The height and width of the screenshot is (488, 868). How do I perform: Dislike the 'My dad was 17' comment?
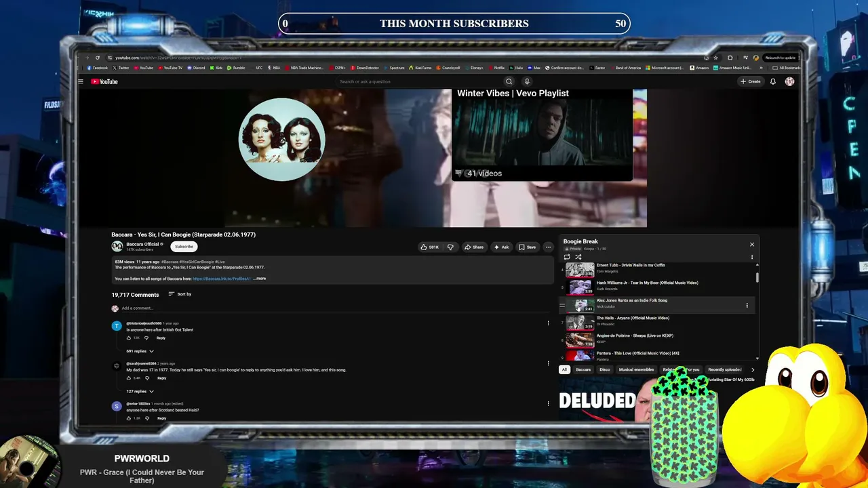click(146, 378)
